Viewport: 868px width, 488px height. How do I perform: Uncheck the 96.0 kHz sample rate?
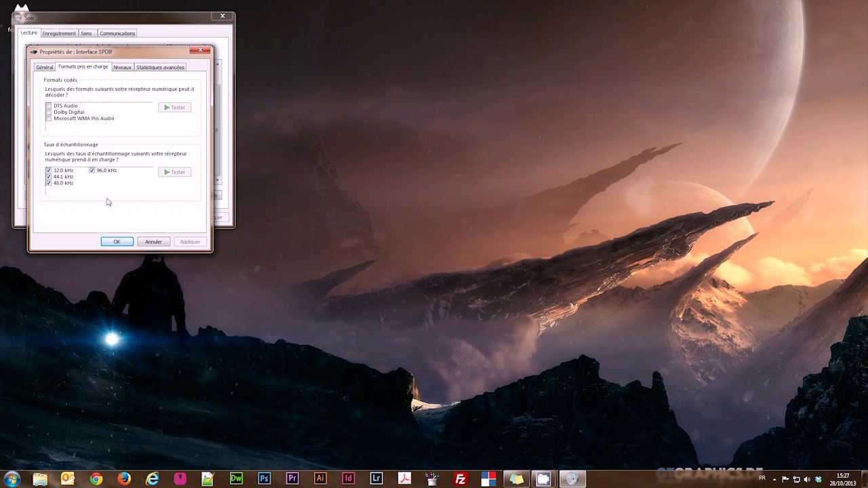pyautogui.click(x=92, y=170)
